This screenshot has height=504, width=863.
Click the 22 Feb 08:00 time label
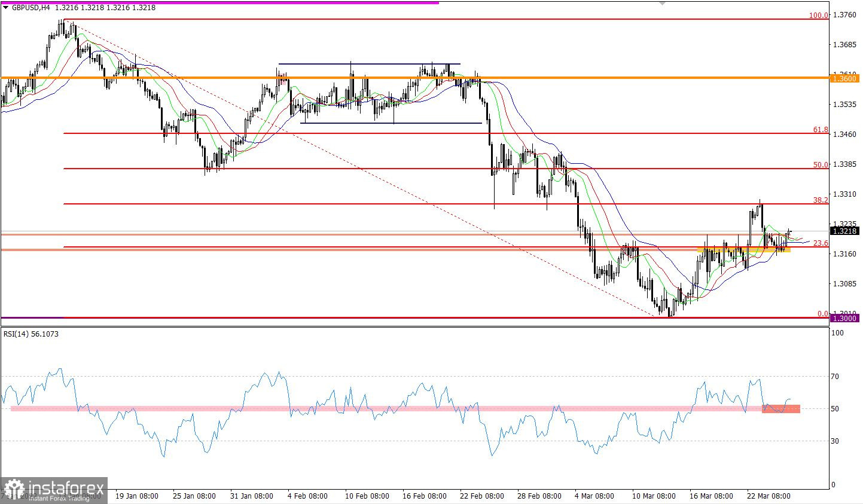(x=482, y=496)
